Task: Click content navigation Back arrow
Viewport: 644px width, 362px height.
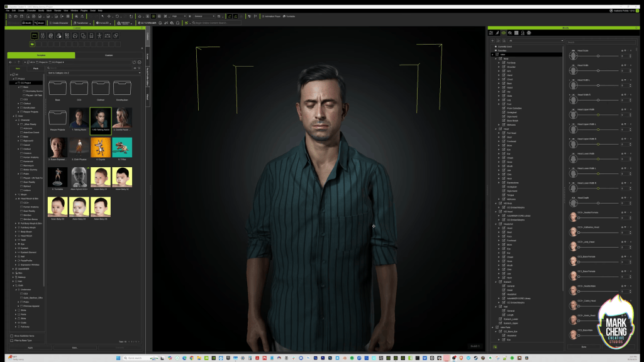Action: click(x=11, y=62)
